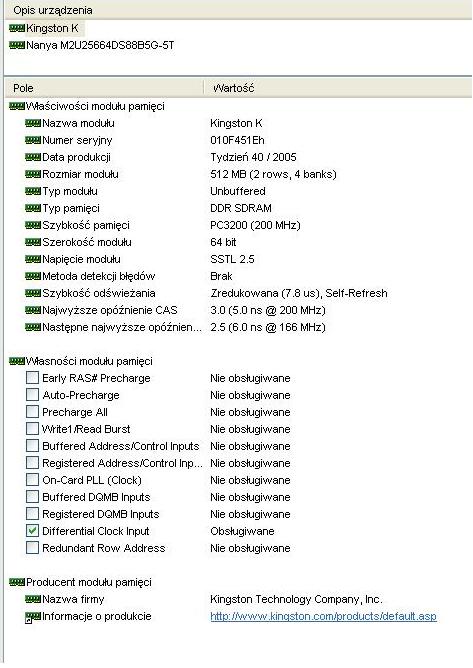Click icon next to Nazwa modułu
Viewport: 473px width, 668px height.
(x=33, y=123)
